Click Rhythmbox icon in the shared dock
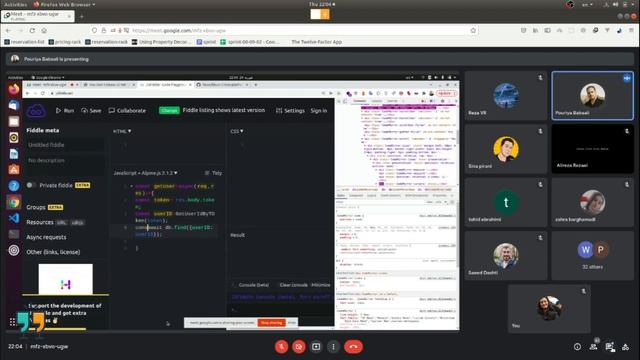This screenshot has height=360, width=640. click(x=14, y=138)
